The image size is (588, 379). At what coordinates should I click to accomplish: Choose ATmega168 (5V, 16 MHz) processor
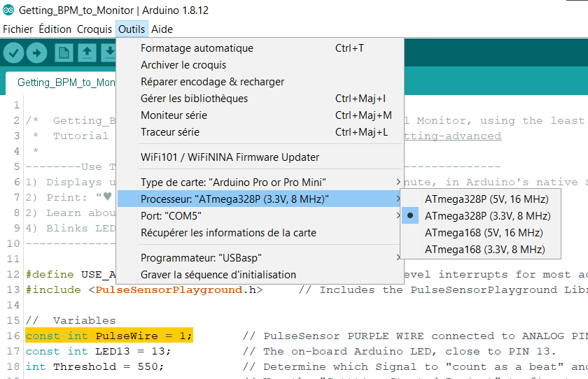pyautogui.click(x=481, y=233)
